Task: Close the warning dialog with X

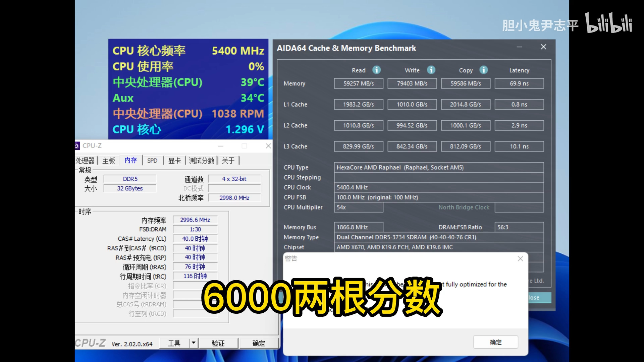Action: click(x=520, y=258)
